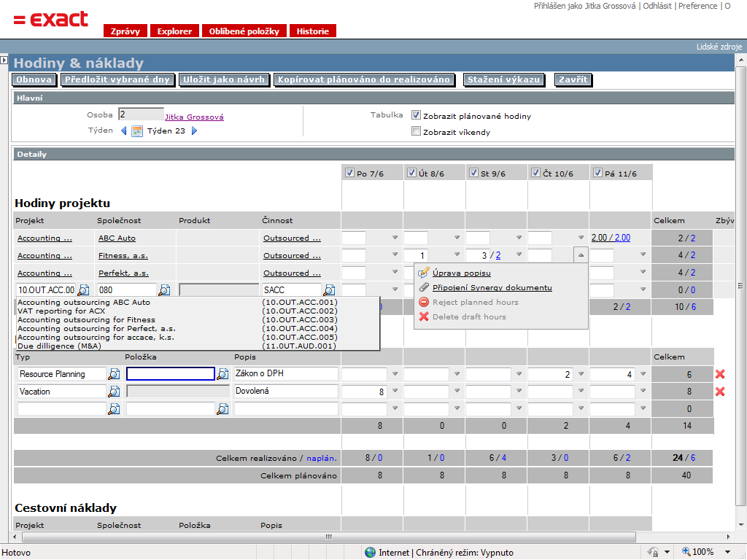
Task: Open Tuesday dropdown arrow in ABC Auto row
Action: pos(457,237)
